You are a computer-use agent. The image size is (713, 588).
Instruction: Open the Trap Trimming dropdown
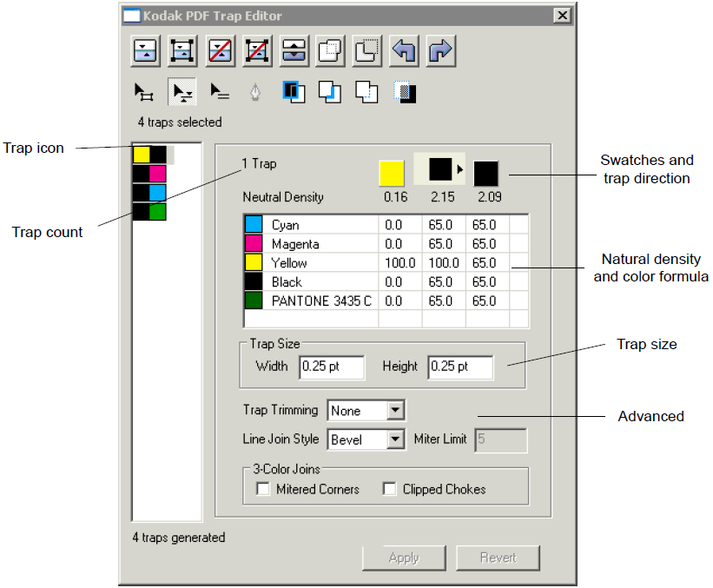396,411
